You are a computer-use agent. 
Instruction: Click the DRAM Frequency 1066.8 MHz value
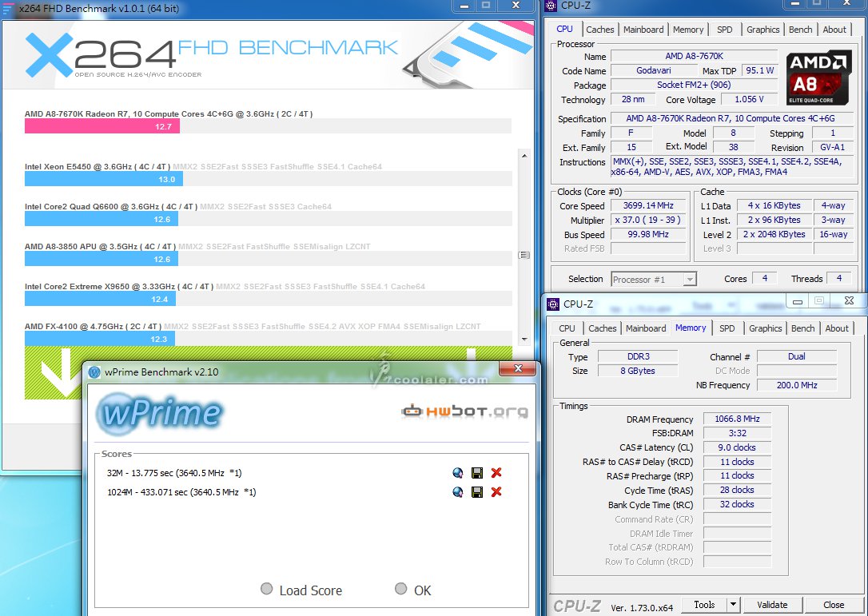(737, 419)
